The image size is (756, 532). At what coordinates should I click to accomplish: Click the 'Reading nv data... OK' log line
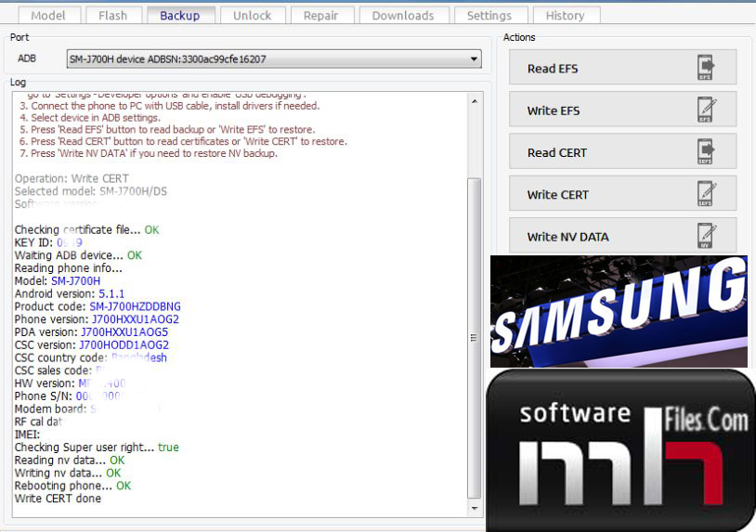pos(70,461)
